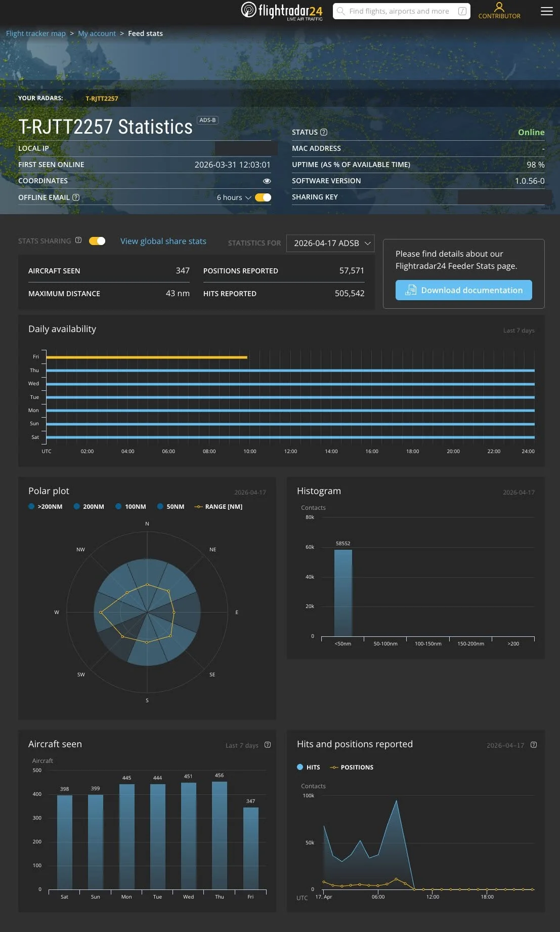The height and width of the screenshot is (932, 560).
Task: Click the aircraft seen value 347
Action: [183, 270]
